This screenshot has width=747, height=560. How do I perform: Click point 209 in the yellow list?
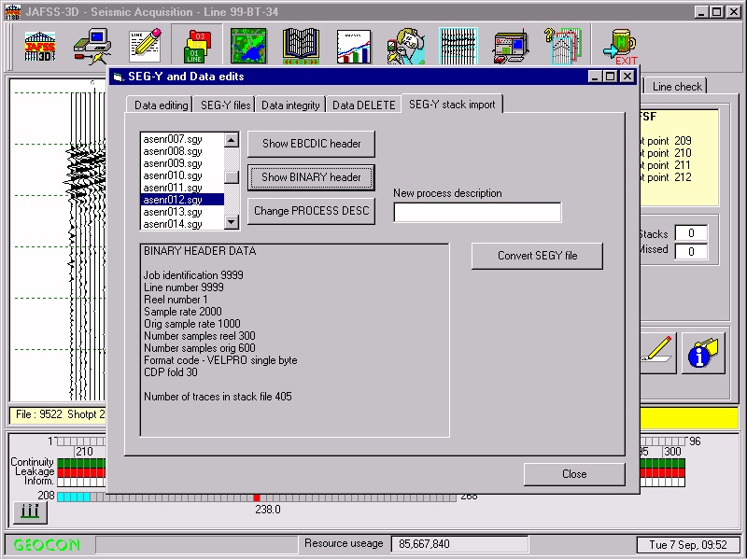(x=666, y=141)
